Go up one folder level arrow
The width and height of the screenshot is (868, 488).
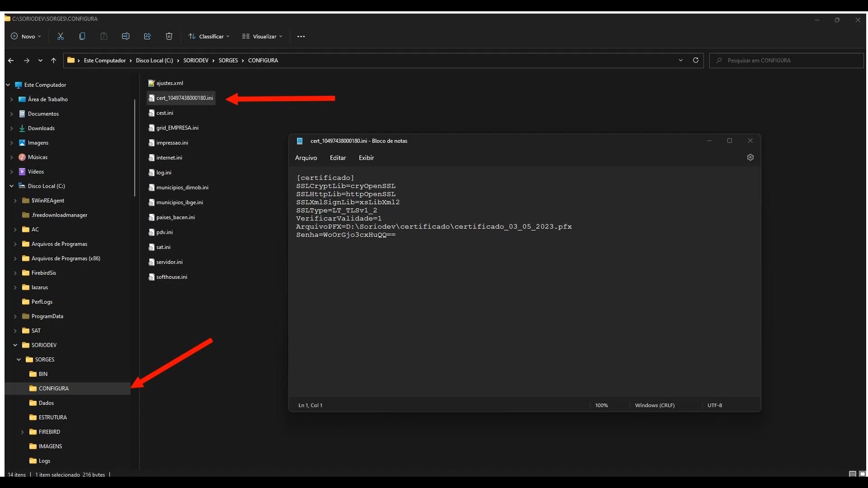(53, 60)
